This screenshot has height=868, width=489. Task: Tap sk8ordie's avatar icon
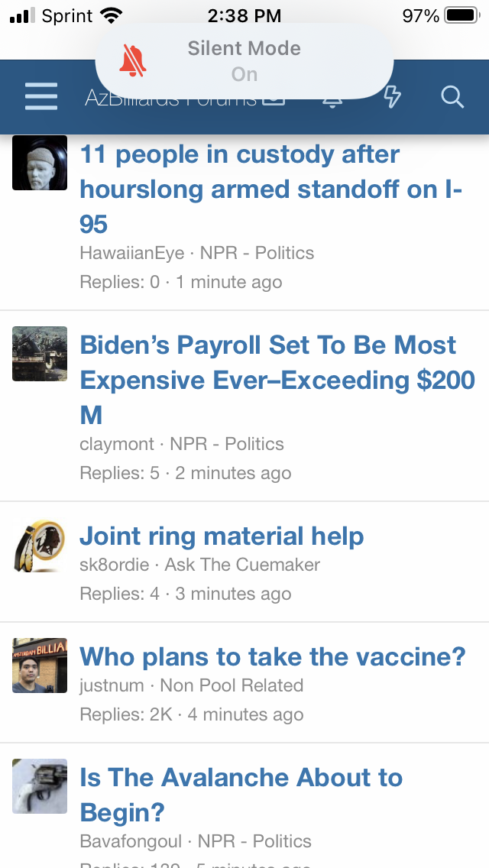40,545
